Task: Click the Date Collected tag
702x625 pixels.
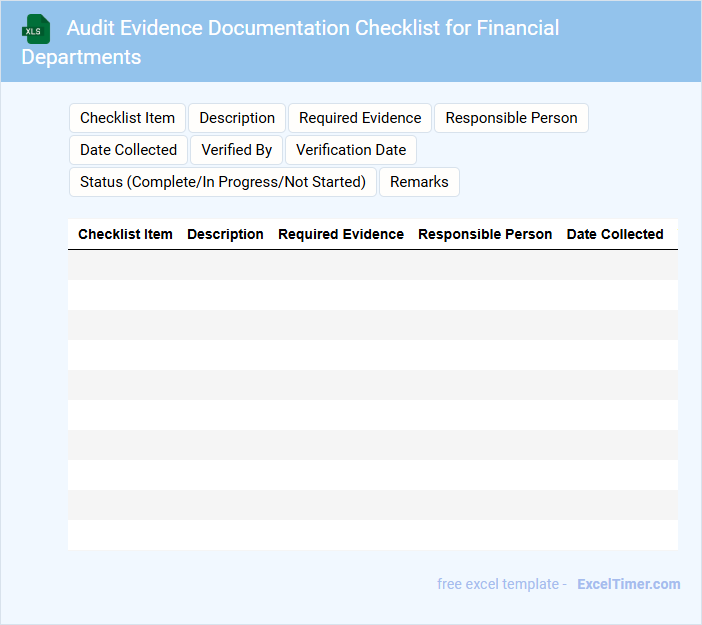Action: tap(128, 150)
